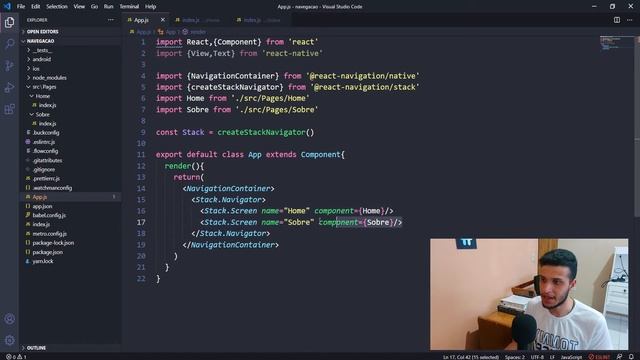The width and height of the screenshot is (640, 360).
Task: Open the Run menu
Action: coord(109,7)
